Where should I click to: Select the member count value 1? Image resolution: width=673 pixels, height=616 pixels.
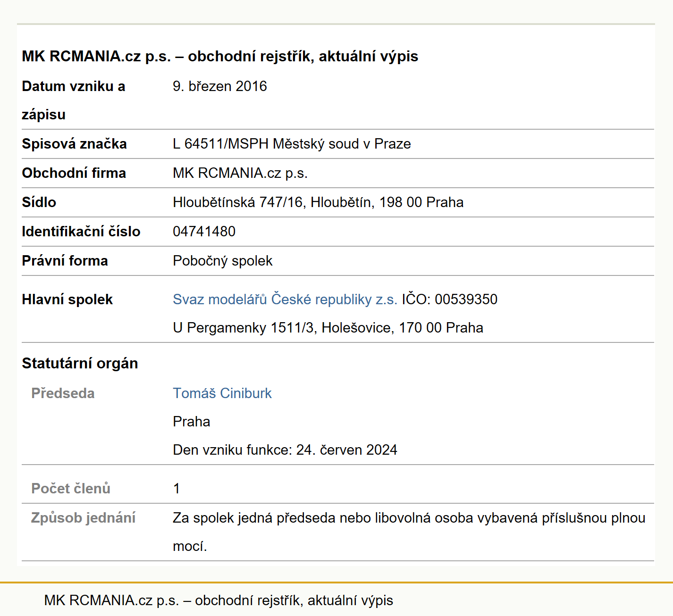coord(177,489)
